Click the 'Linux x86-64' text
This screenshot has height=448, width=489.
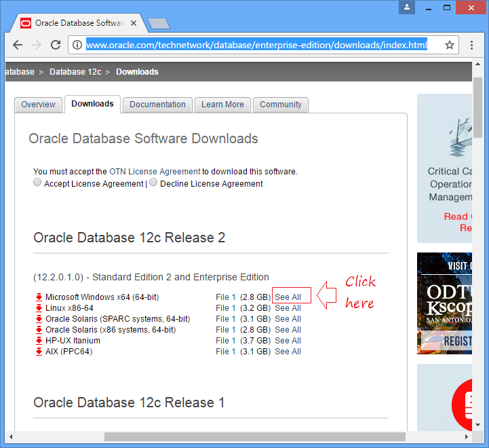tap(70, 308)
